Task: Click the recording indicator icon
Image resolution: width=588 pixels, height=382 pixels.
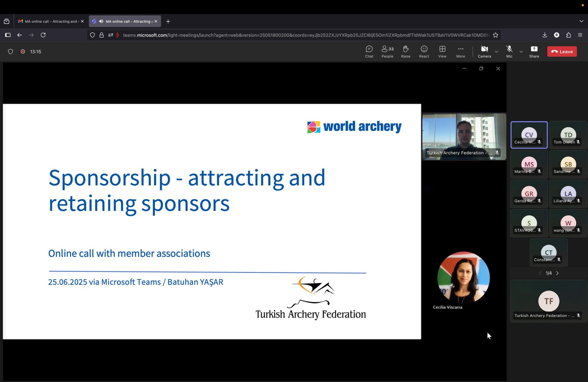Action: point(23,51)
